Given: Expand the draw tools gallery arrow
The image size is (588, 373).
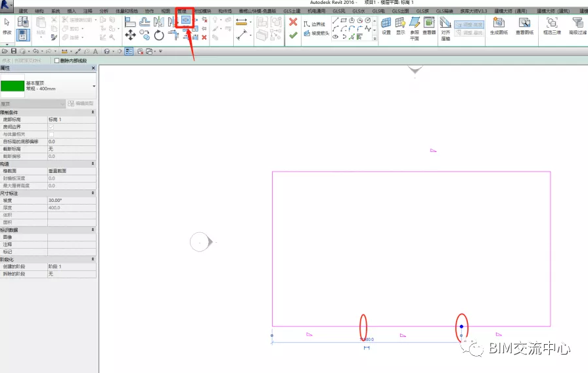Looking at the screenshot, I should pyautogui.click(x=374, y=38).
